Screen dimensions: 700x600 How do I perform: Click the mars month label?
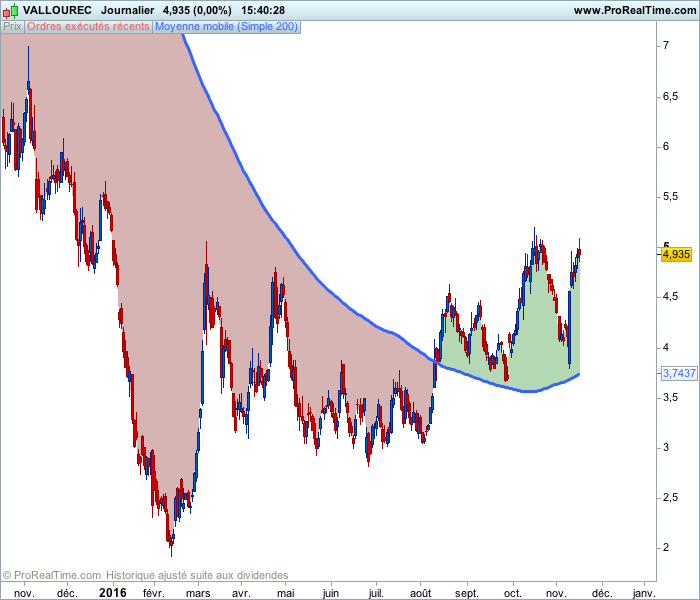click(x=198, y=593)
